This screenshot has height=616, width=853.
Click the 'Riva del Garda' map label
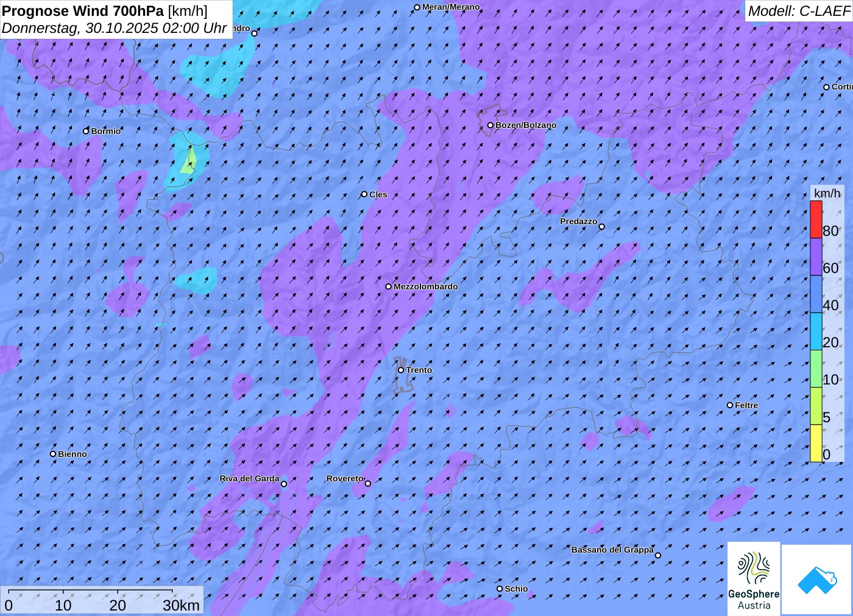coord(249,478)
